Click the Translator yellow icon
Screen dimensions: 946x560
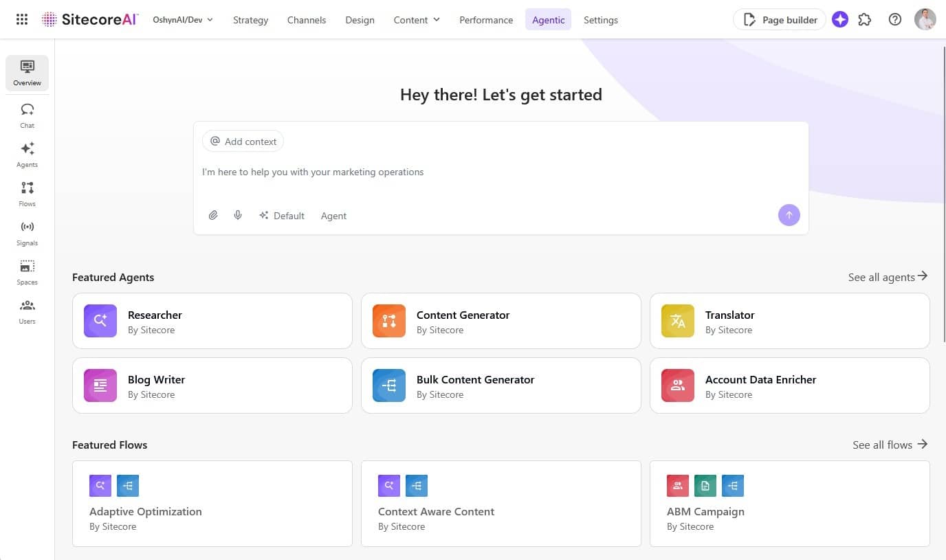(x=678, y=321)
